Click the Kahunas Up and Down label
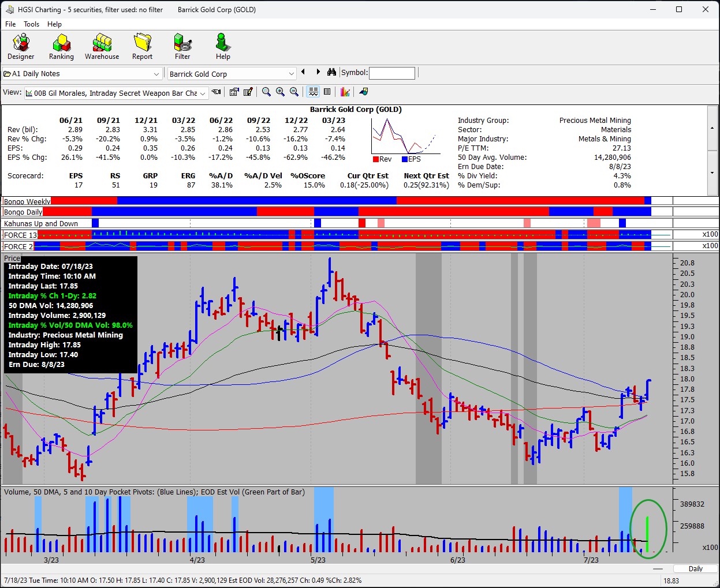The width and height of the screenshot is (720, 588). coord(41,223)
